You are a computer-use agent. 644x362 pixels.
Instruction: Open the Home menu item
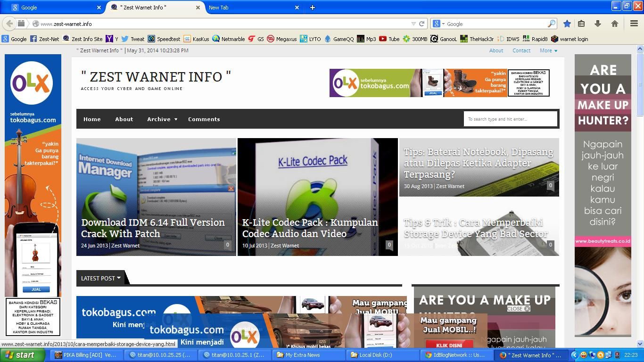tap(92, 119)
